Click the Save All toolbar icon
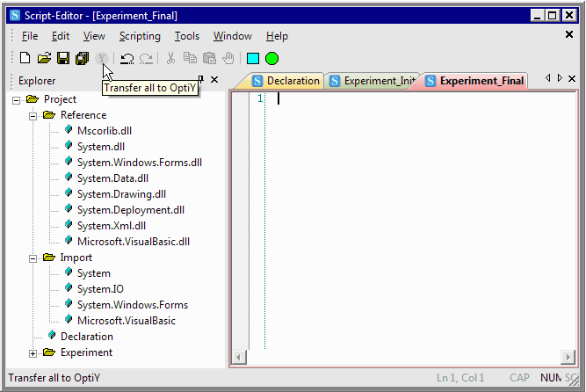Screen dimensions: 586x392 pyautogui.click(x=82, y=59)
